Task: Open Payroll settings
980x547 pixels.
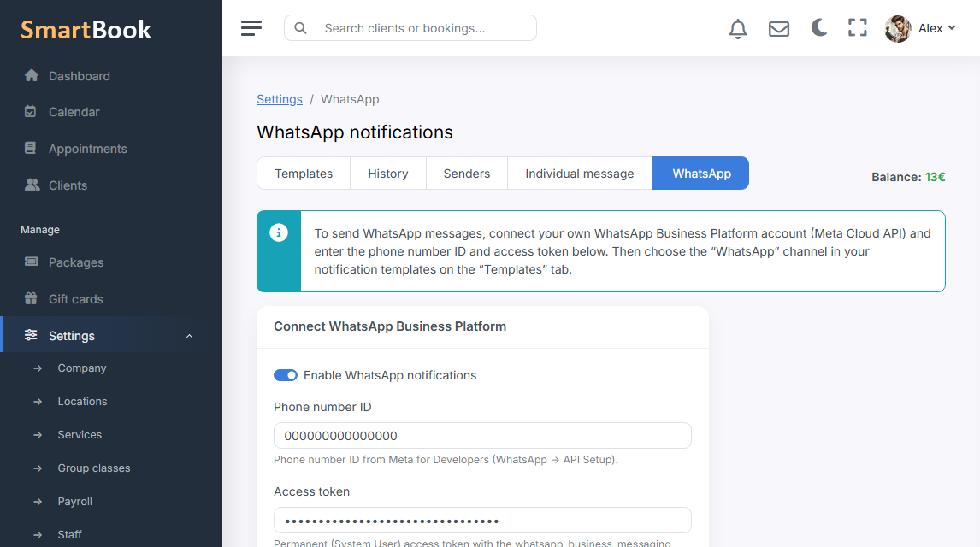Action: tap(74, 502)
